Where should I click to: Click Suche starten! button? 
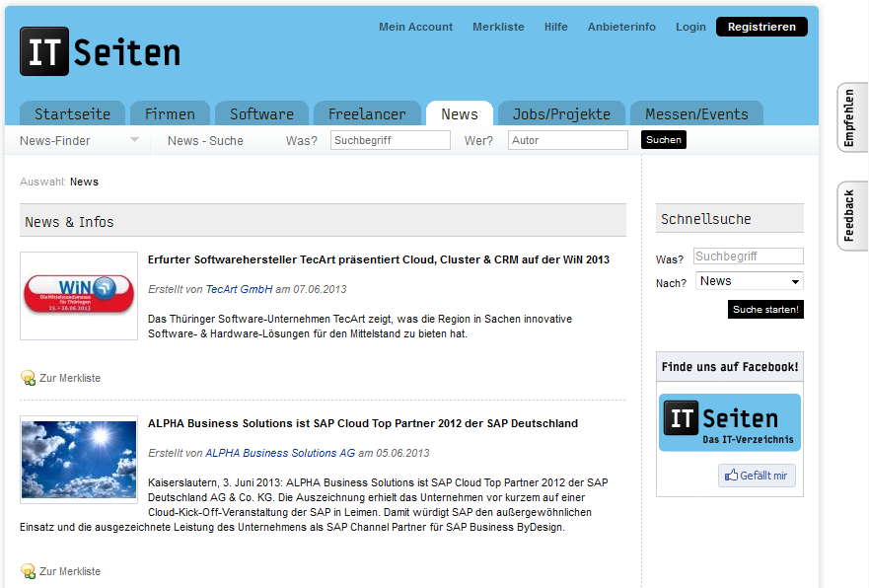[x=765, y=309]
